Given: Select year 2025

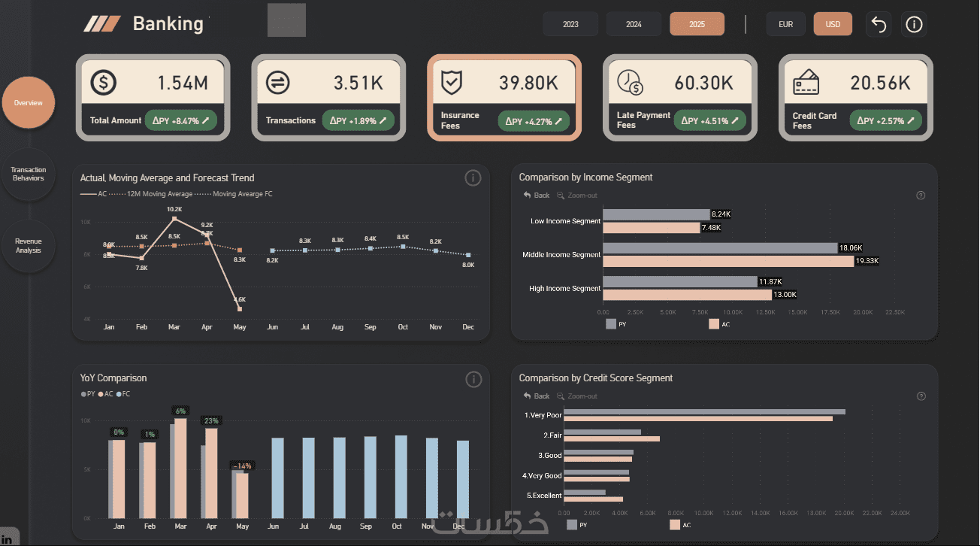Looking at the screenshot, I should (x=697, y=24).
